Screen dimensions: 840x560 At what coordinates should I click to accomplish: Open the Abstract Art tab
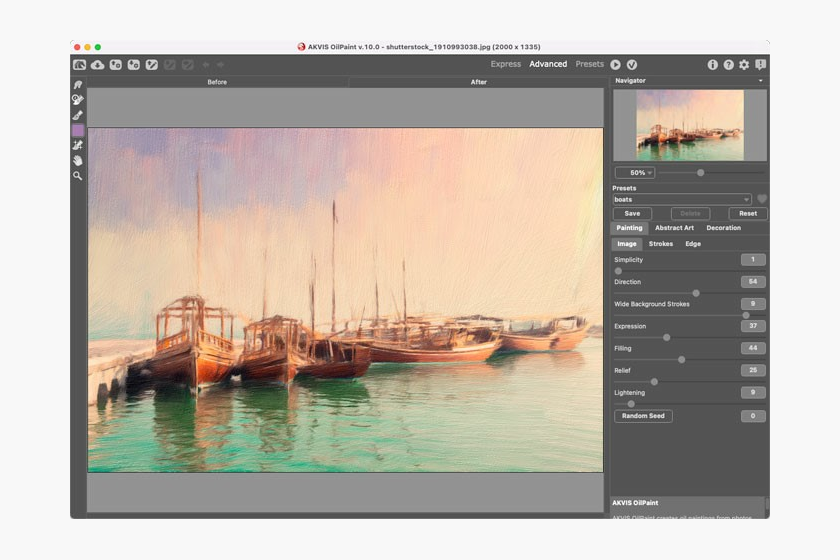[x=674, y=228]
